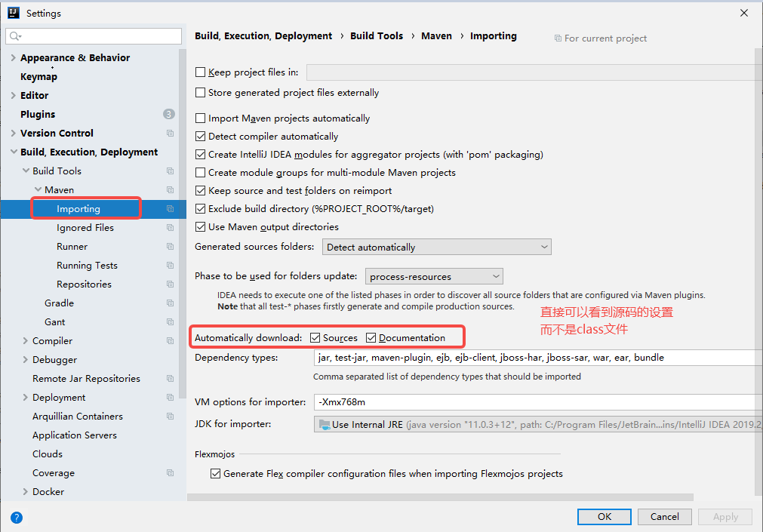Viewport: 763px width, 532px height.
Task: Expand the Version Control section
Action: (x=13, y=133)
